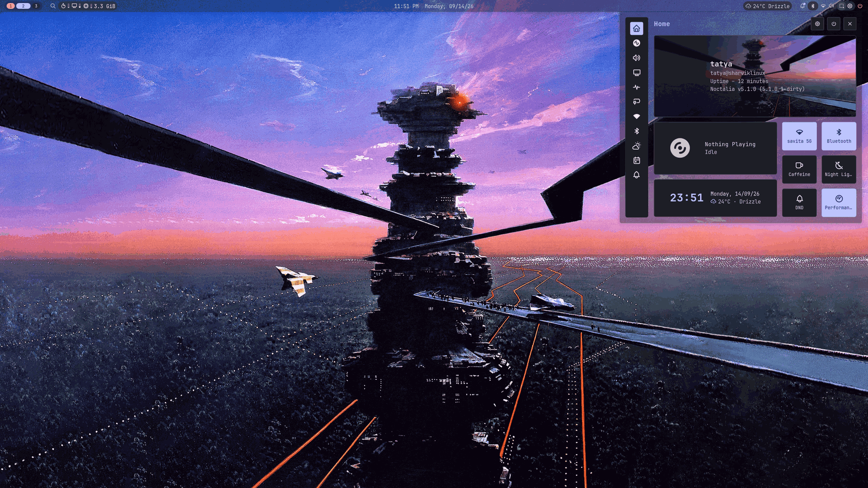Screen dimensions: 868x488
Task: Open the launcher search magnifier in the top bar
Action: point(53,6)
